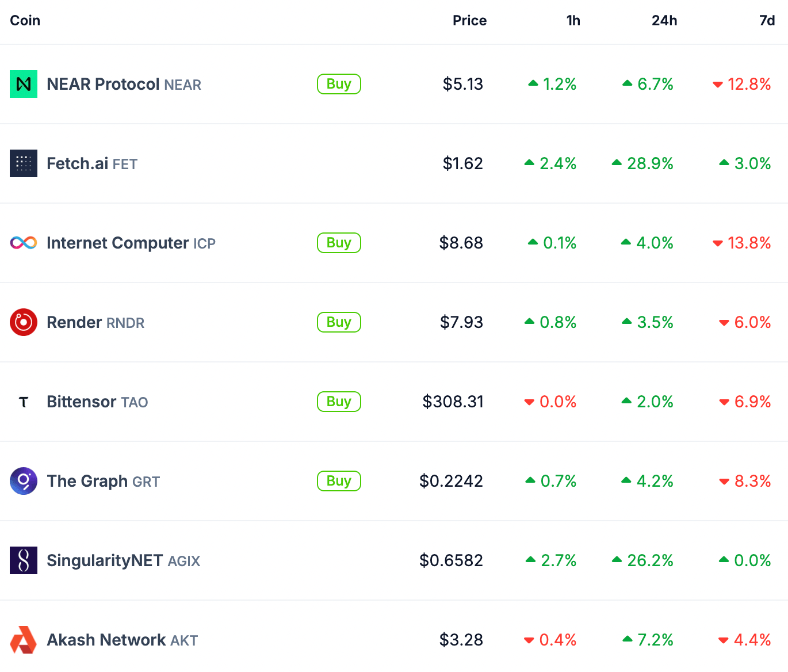The image size is (788, 672).
Task: Select the Internet Computer infinity logo
Action: tap(23, 243)
